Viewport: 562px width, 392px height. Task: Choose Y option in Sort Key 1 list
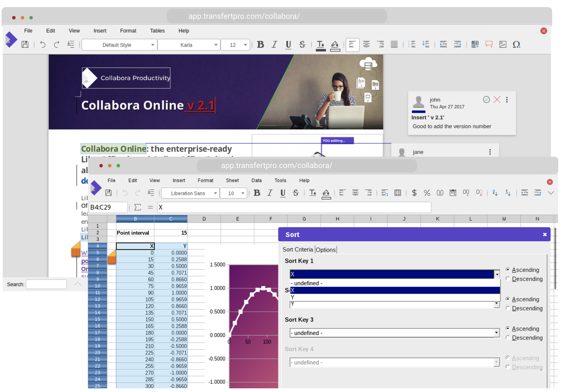395,297
